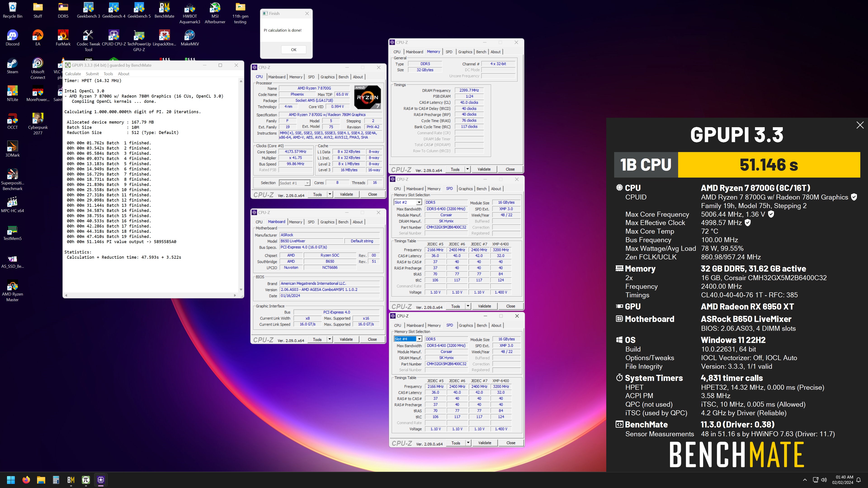Open Tools menu in GPUPI
Viewport: 868px width, 488px height.
click(108, 74)
